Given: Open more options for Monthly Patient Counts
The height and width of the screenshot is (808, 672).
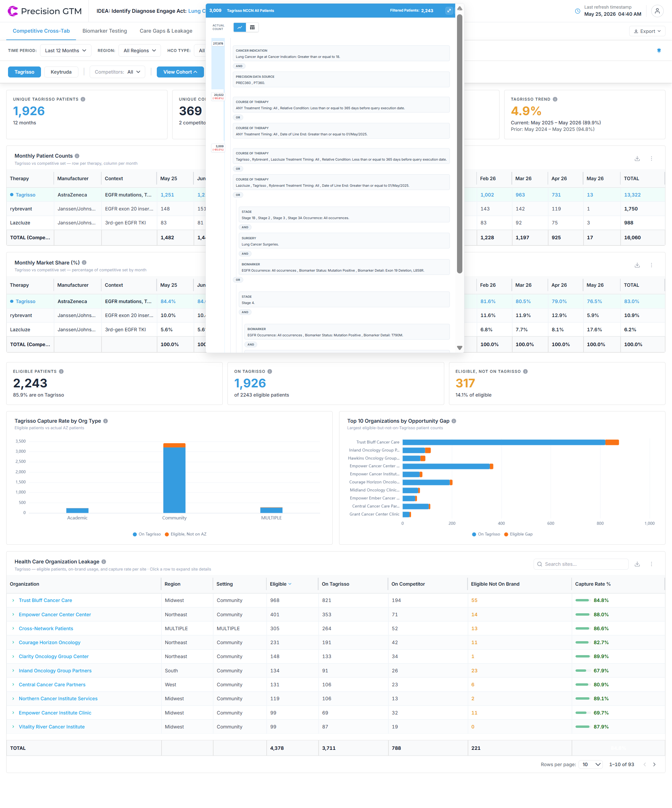Looking at the screenshot, I should pyautogui.click(x=652, y=159).
